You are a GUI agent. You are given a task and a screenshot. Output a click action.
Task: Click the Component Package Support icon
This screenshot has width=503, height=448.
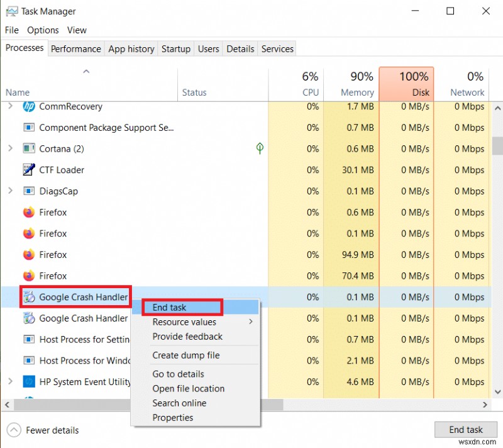pos(29,128)
